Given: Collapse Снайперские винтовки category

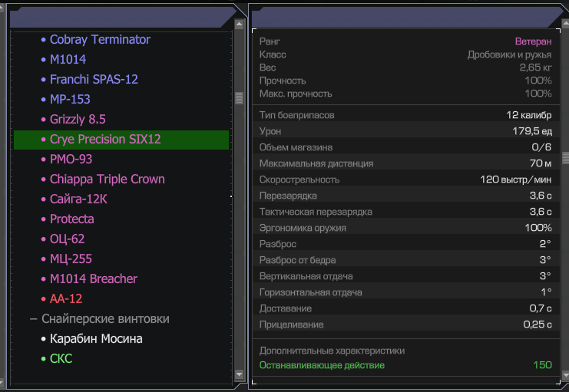Looking at the screenshot, I should pyautogui.click(x=33, y=319).
